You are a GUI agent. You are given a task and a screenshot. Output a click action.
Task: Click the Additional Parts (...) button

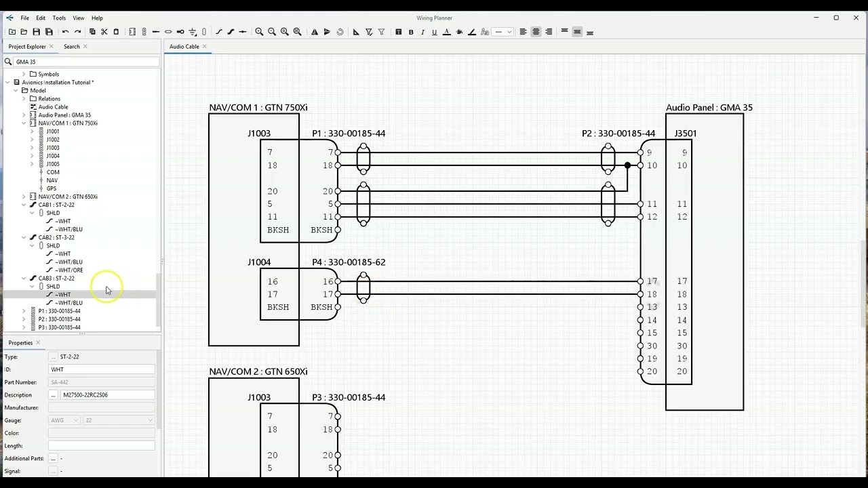[x=53, y=459]
